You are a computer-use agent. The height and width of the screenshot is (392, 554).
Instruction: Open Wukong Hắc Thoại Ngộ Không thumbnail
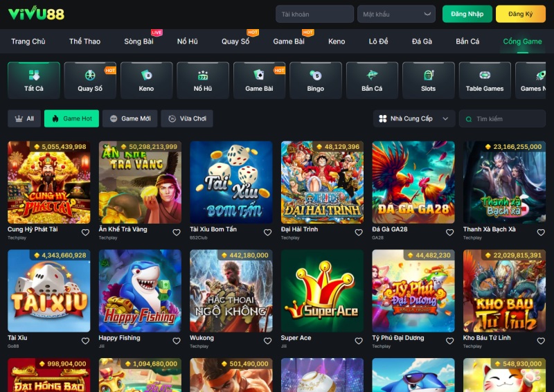(231, 291)
